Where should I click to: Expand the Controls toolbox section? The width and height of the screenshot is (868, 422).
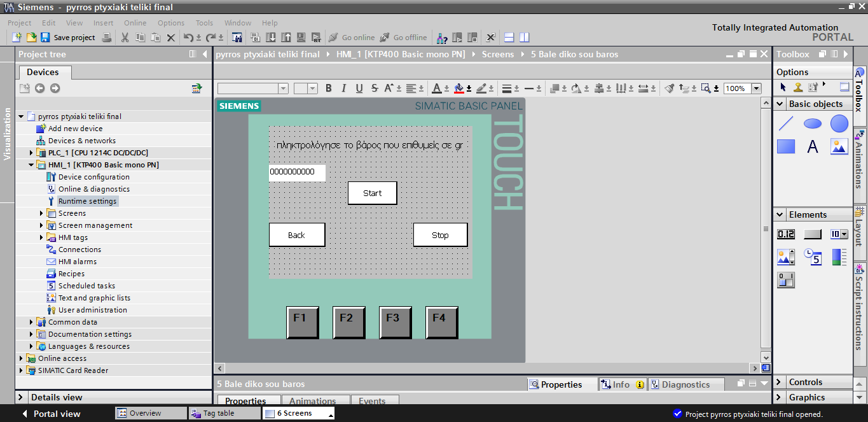click(780, 383)
